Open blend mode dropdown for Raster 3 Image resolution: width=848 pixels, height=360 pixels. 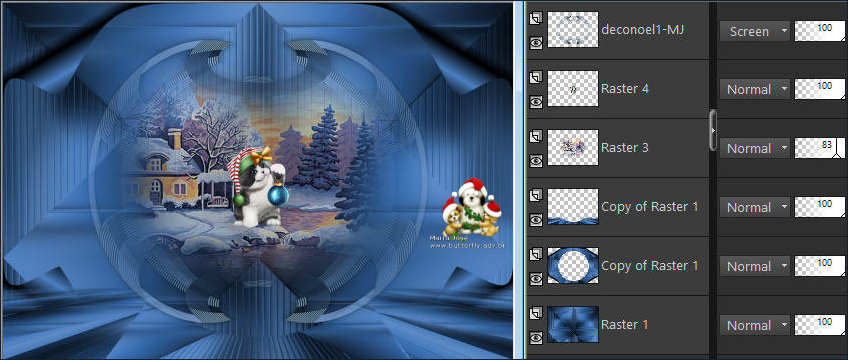point(755,148)
